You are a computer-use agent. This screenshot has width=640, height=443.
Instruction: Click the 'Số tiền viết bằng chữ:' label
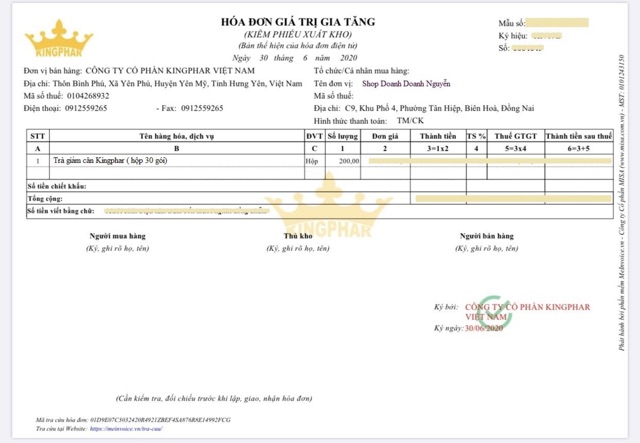click(61, 211)
